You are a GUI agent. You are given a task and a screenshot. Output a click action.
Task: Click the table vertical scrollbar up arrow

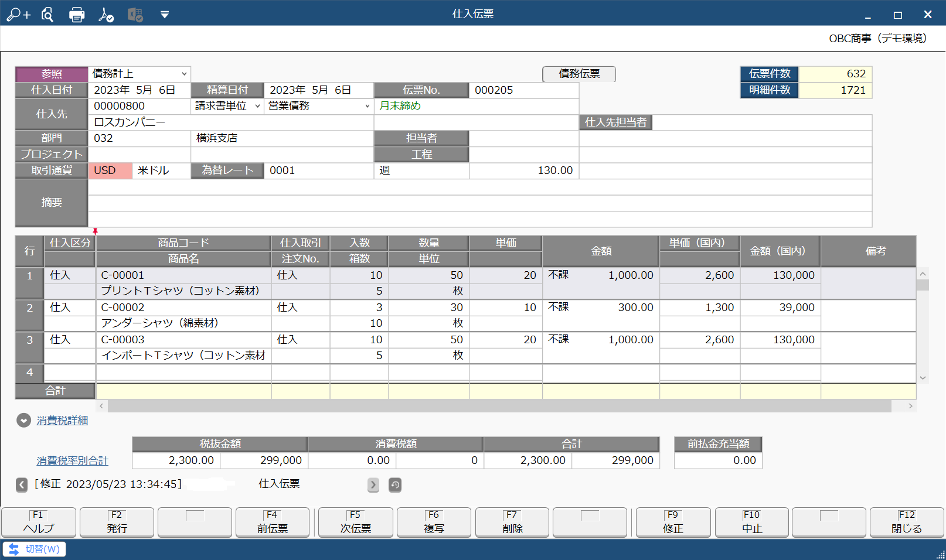point(923,274)
